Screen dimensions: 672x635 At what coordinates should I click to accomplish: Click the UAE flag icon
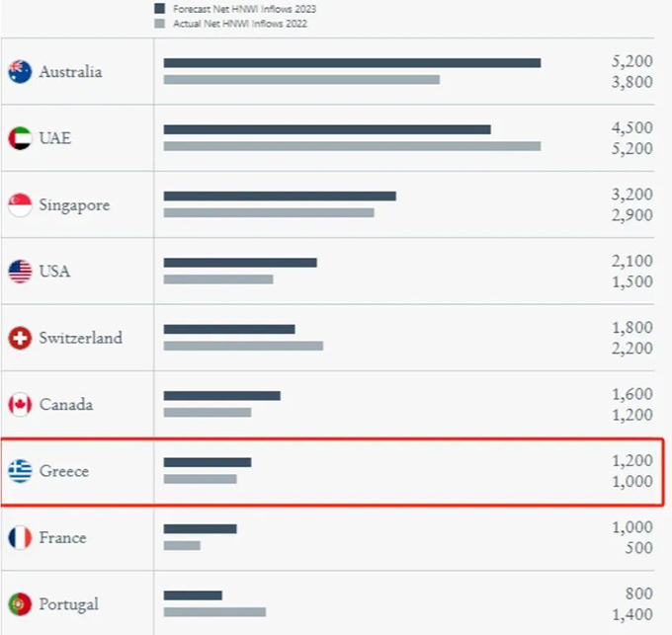(20, 138)
